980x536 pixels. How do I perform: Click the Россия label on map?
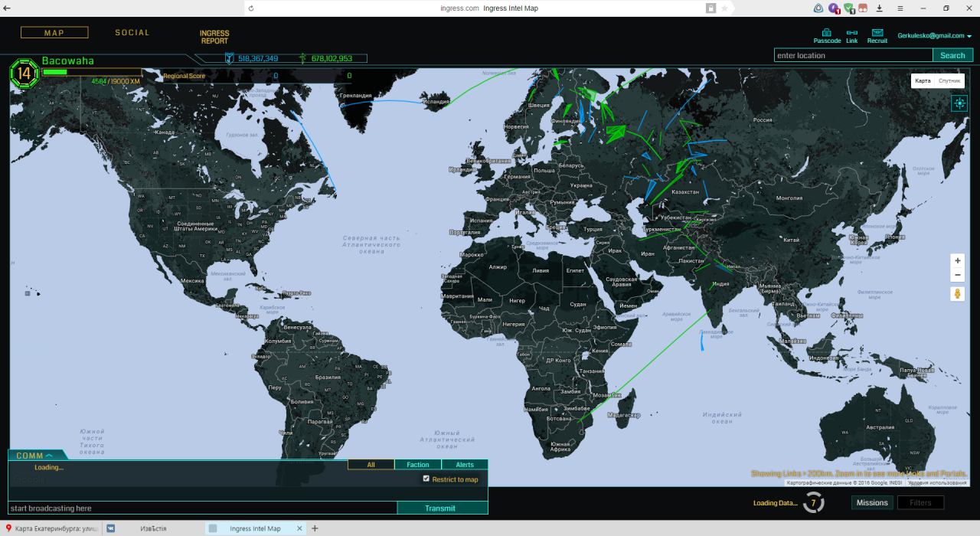coord(763,120)
